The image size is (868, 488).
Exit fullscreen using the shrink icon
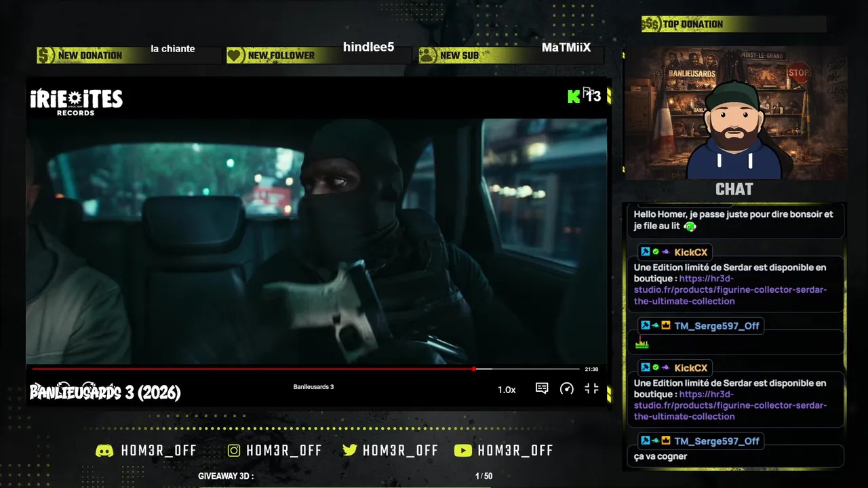click(x=592, y=388)
